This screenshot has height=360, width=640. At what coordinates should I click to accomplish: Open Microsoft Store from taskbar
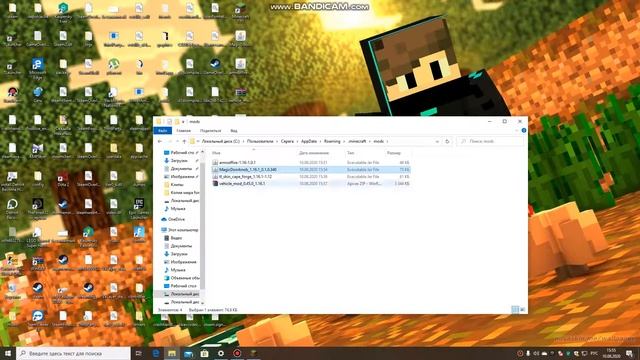pyautogui.click(x=204, y=353)
